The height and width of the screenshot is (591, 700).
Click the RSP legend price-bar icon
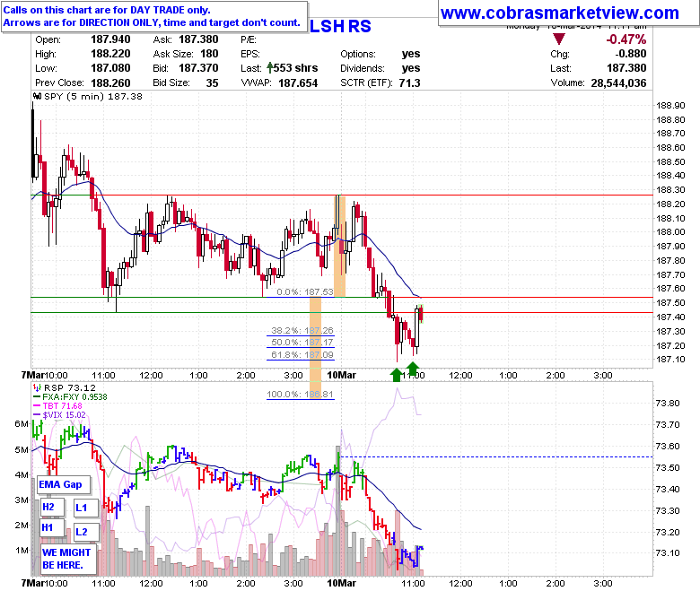(x=38, y=387)
